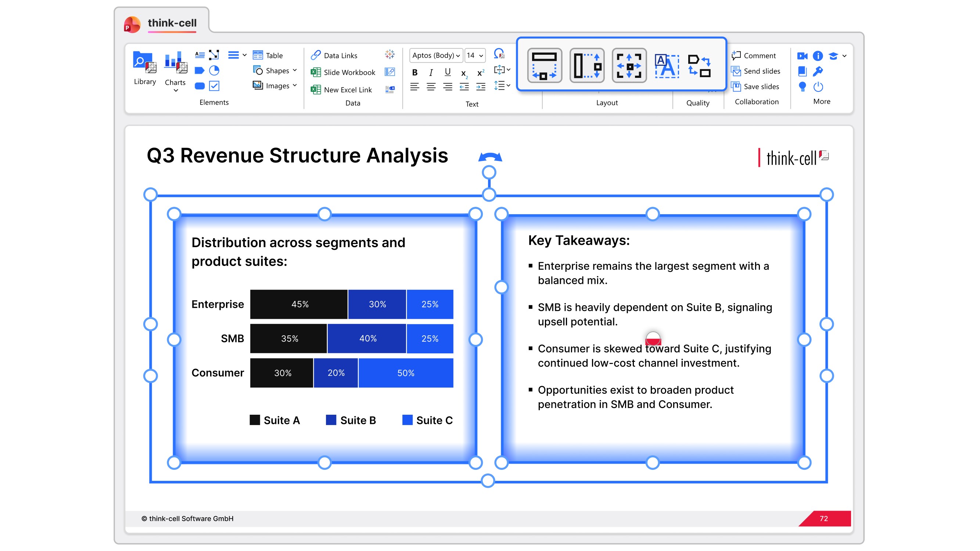Screen dimensions: 980x551
Task: Insert a pie chart element icon
Action: pyautogui.click(x=214, y=71)
